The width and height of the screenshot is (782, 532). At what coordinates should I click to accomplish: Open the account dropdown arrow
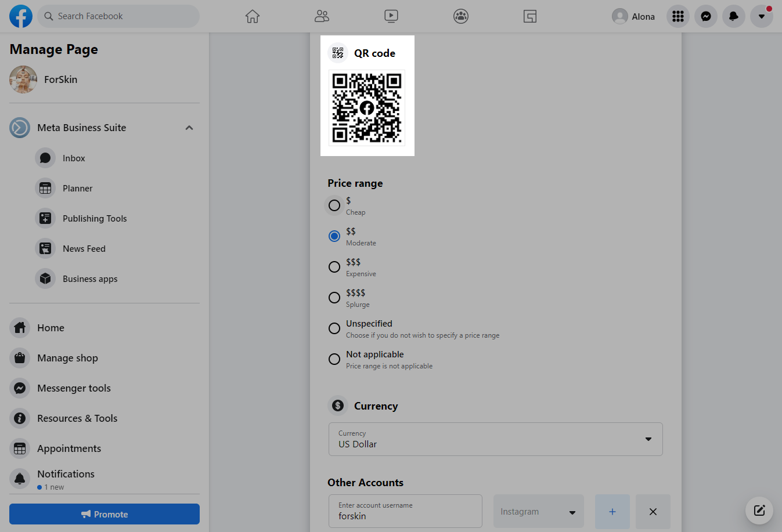[x=762, y=16]
